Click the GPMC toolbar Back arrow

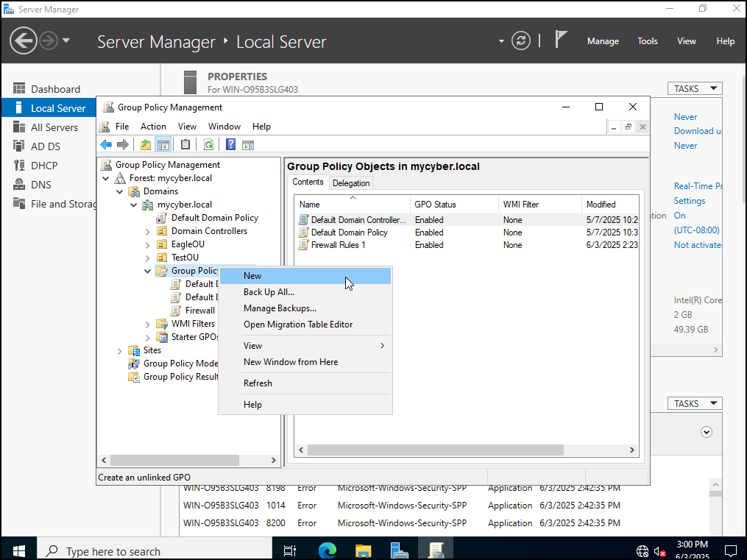[x=106, y=145]
